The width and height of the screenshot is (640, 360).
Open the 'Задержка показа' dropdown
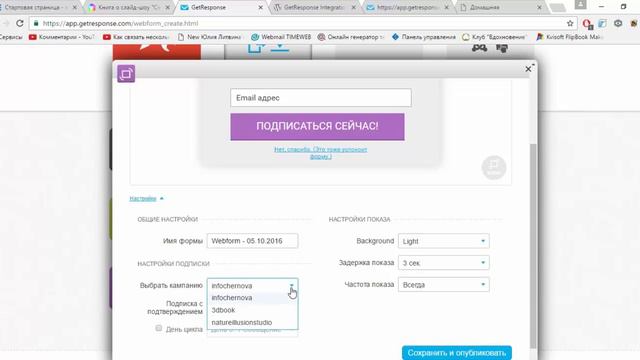[443, 263]
